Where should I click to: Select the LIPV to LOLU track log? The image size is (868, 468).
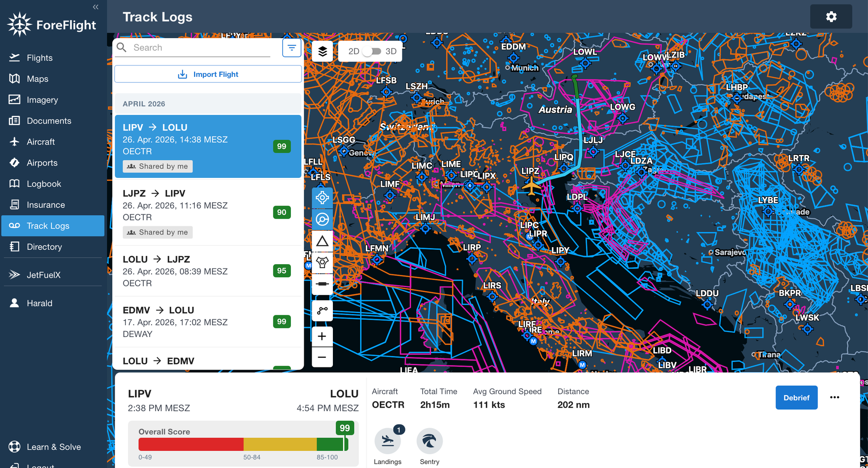[208, 146]
